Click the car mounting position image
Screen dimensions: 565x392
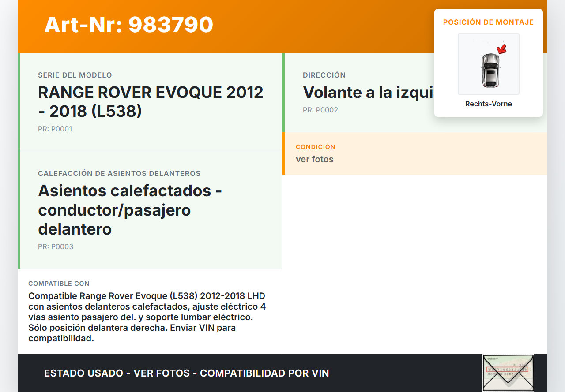tap(489, 64)
